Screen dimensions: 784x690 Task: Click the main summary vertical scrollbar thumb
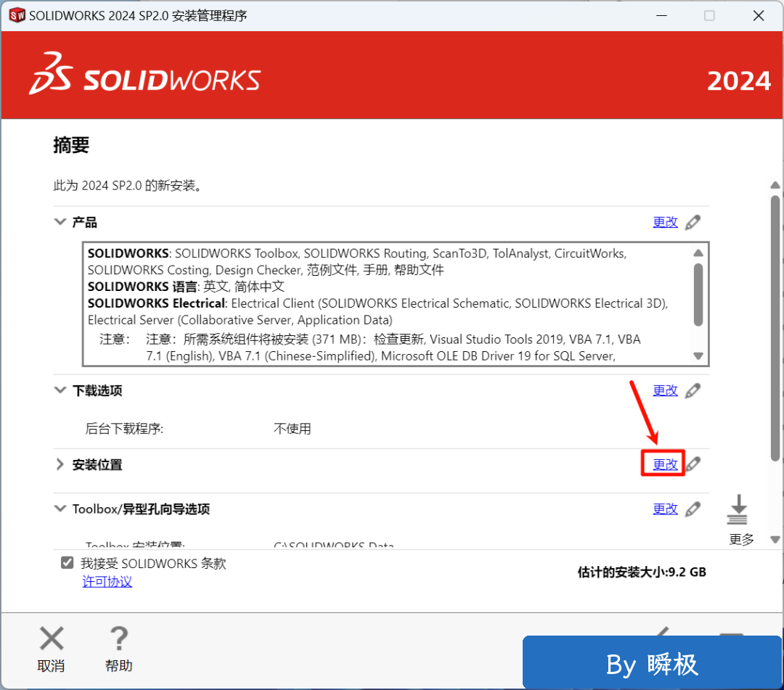pyautogui.click(x=775, y=326)
